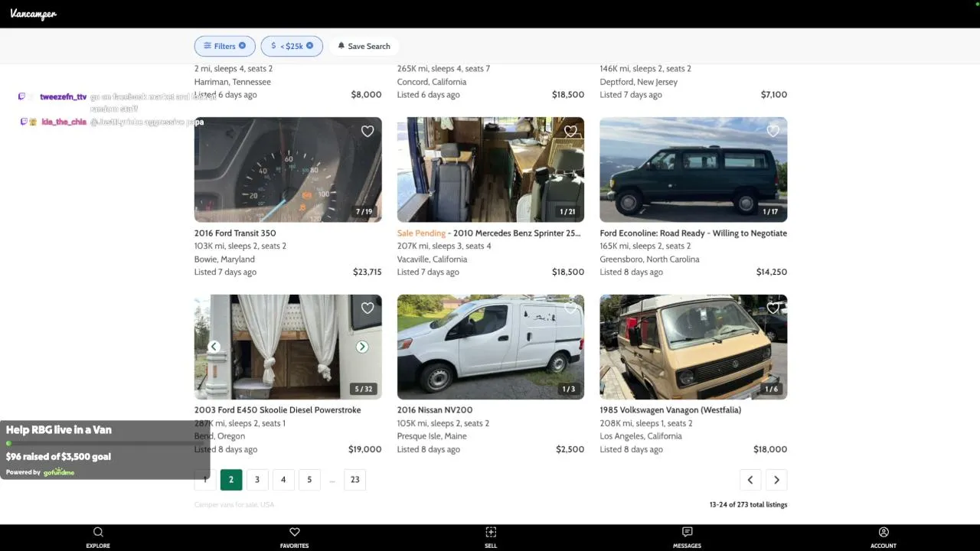
Task: Jump to page 5 of listings
Action: point(309,480)
